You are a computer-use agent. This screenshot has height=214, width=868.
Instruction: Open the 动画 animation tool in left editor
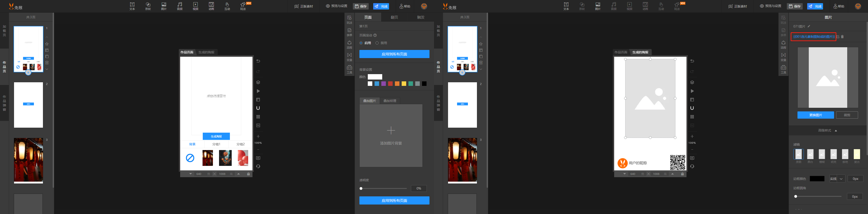click(x=211, y=6)
